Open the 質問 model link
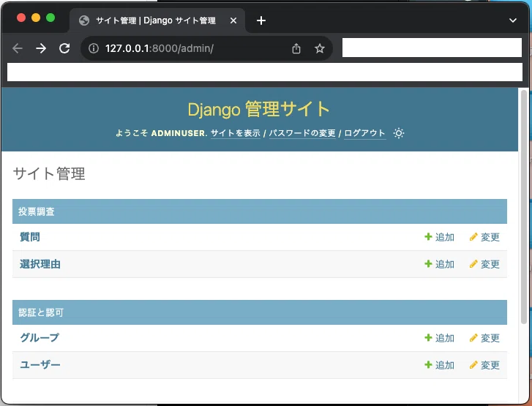 [x=30, y=237]
